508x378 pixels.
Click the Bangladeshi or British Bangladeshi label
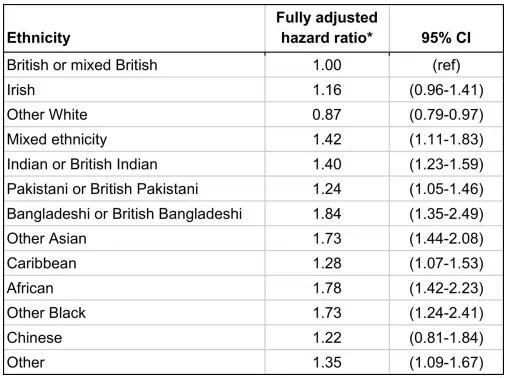[x=124, y=214]
